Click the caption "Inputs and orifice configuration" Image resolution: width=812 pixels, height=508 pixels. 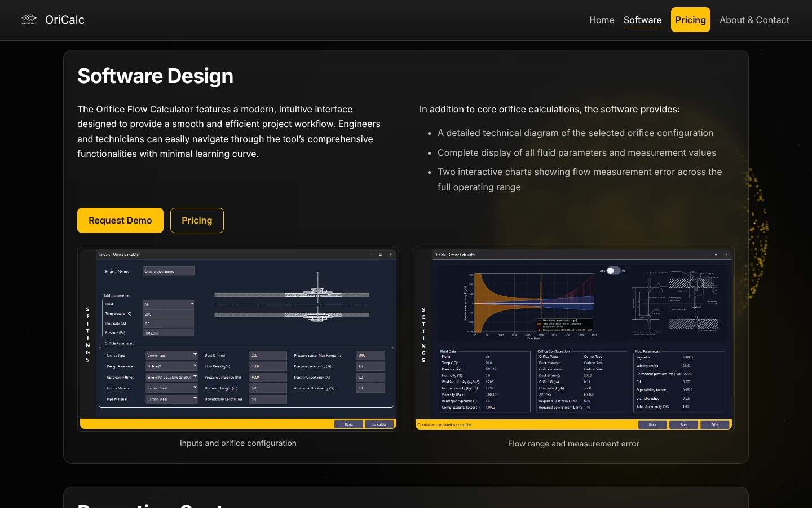pyautogui.click(x=238, y=443)
